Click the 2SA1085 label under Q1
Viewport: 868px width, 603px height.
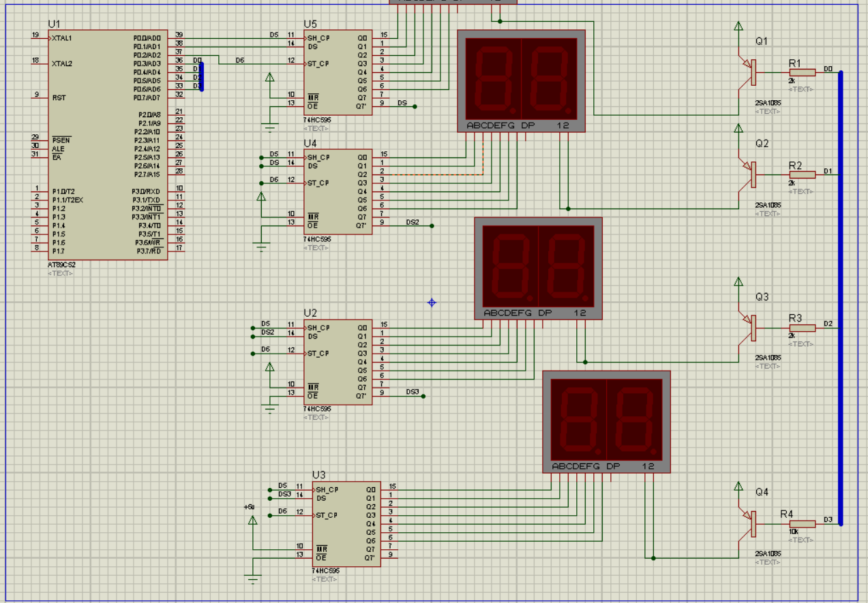pyautogui.click(x=768, y=103)
